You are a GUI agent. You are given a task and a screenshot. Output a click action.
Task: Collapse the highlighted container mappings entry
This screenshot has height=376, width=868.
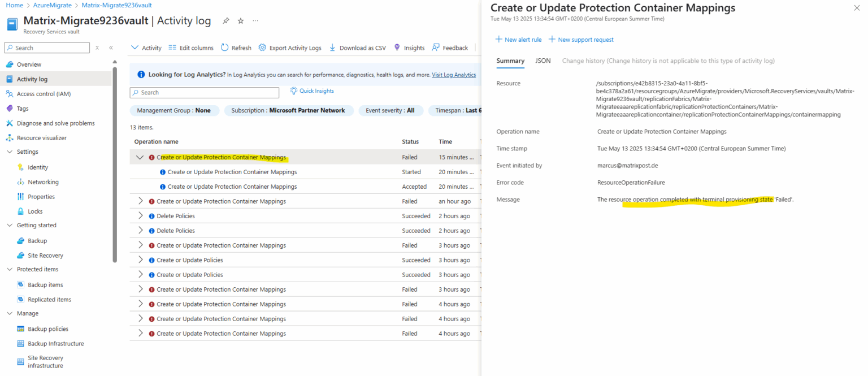(x=140, y=157)
